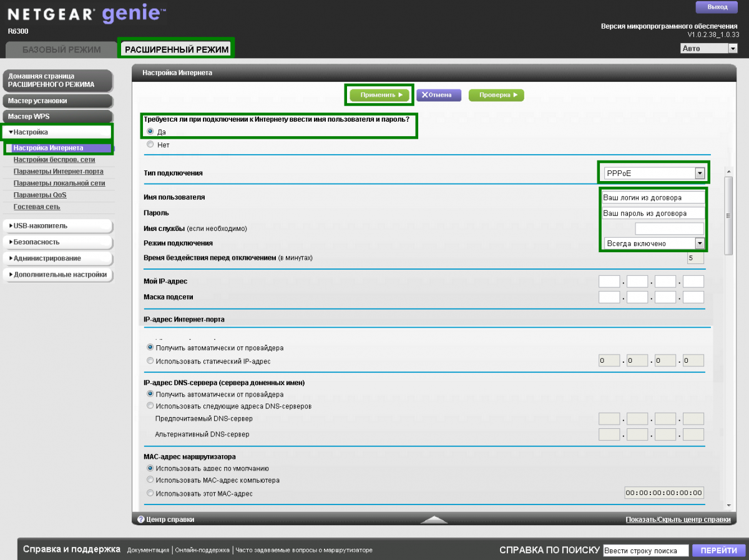Expand the 'Безопасность' sidebar section

coord(57,242)
